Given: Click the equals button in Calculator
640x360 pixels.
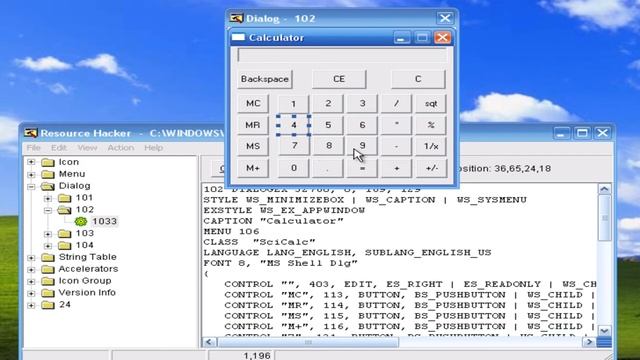Looking at the screenshot, I should coord(362,168).
